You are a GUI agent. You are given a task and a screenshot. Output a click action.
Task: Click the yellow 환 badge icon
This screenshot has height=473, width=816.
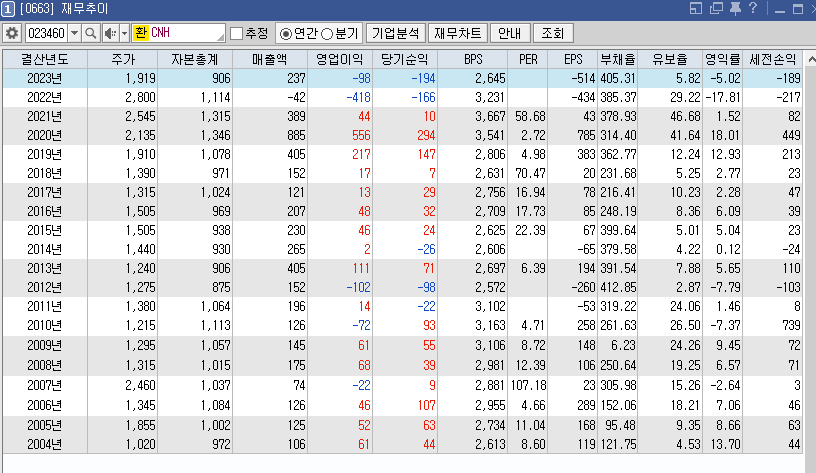pyautogui.click(x=141, y=33)
